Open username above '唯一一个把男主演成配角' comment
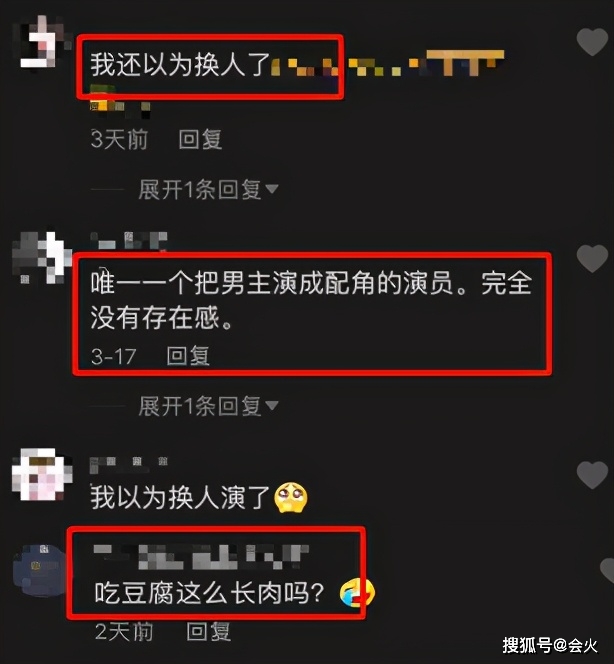614x664 pixels. (x=129, y=240)
